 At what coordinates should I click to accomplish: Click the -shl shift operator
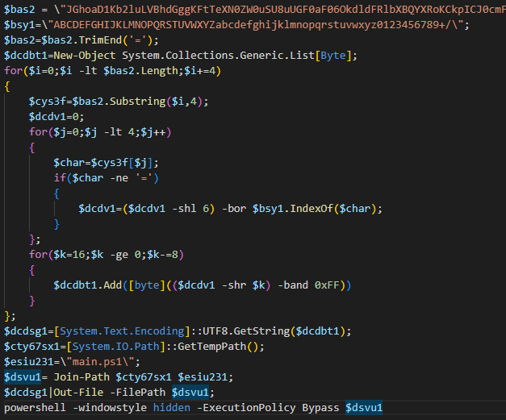[184, 209]
